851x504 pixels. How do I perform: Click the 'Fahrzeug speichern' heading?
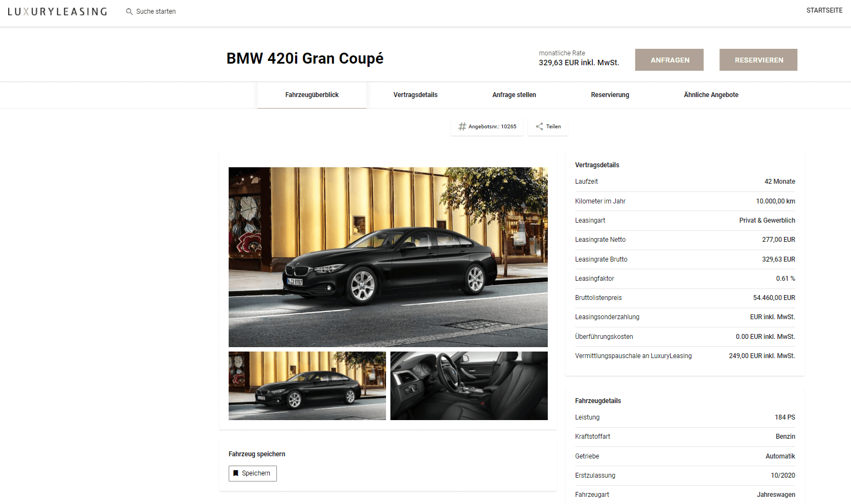click(257, 454)
